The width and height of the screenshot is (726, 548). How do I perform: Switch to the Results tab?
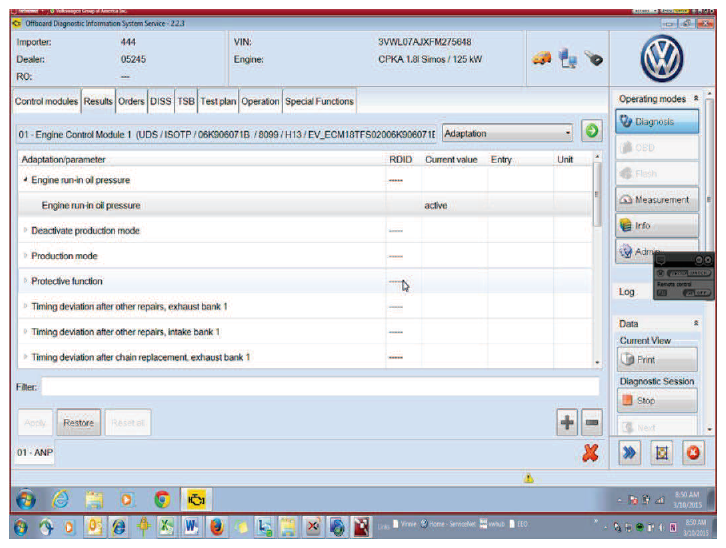click(x=98, y=101)
